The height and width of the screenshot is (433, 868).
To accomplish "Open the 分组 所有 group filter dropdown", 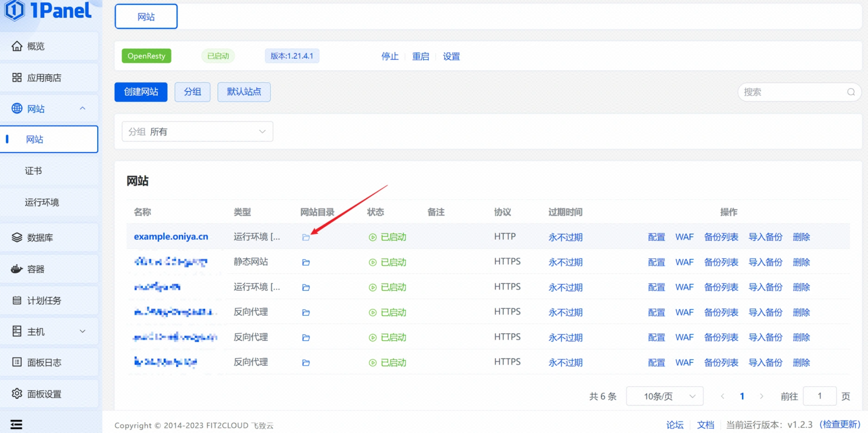I will (x=197, y=132).
